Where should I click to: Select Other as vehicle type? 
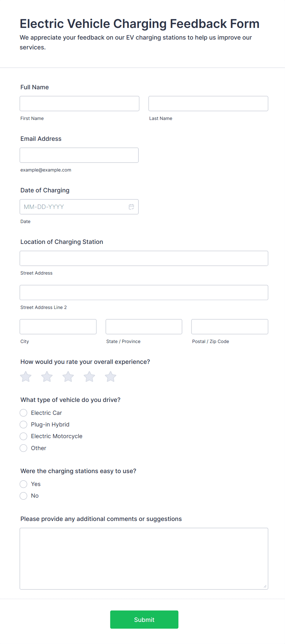tap(24, 448)
